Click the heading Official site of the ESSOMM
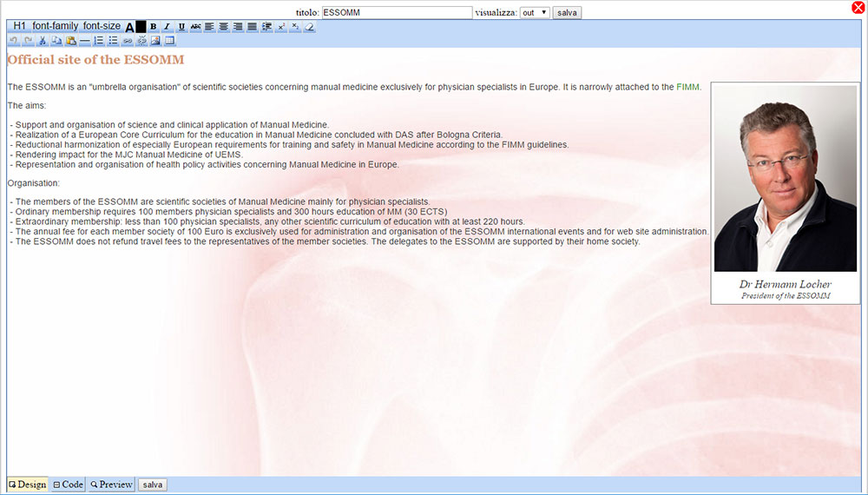Viewport: 868px width, 495px height. pos(95,60)
